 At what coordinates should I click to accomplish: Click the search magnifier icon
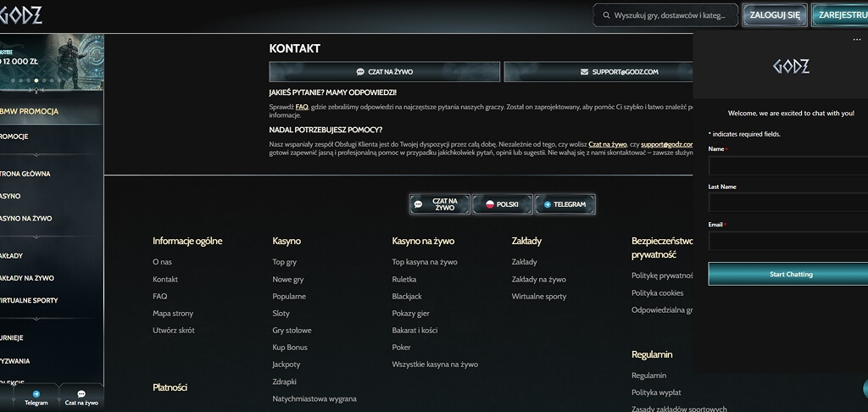[x=606, y=15]
